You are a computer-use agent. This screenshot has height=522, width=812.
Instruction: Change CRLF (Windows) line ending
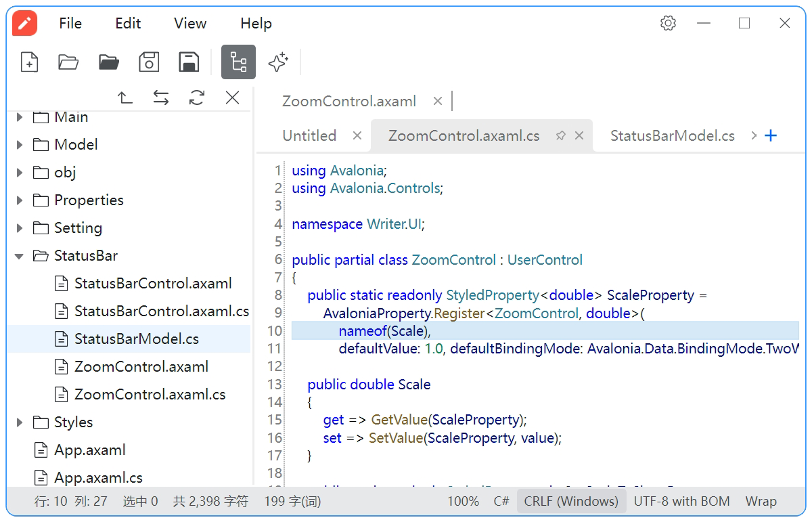tap(571, 502)
